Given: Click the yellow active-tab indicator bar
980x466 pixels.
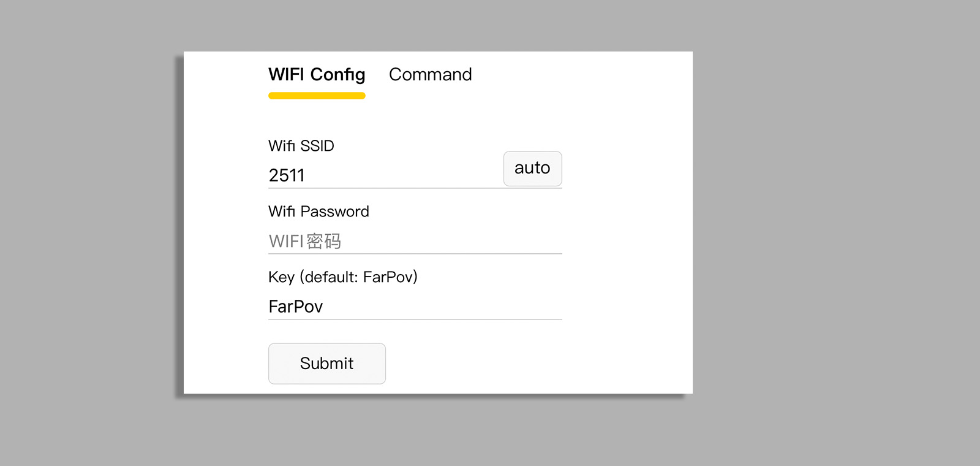Looking at the screenshot, I should coord(317,96).
